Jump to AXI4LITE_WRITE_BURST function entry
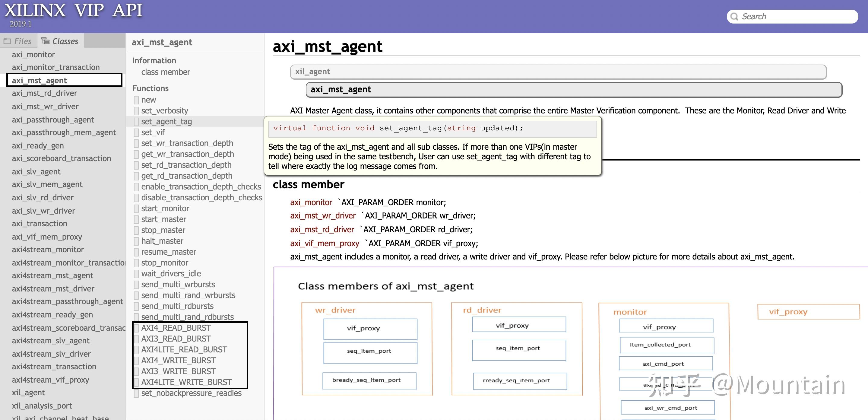This screenshot has height=420, width=868. (186, 382)
